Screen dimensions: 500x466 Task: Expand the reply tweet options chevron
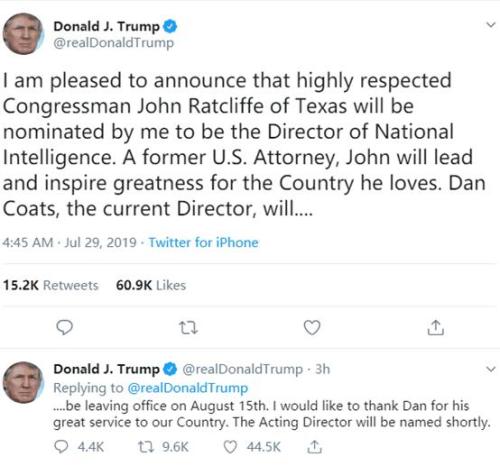(491, 369)
